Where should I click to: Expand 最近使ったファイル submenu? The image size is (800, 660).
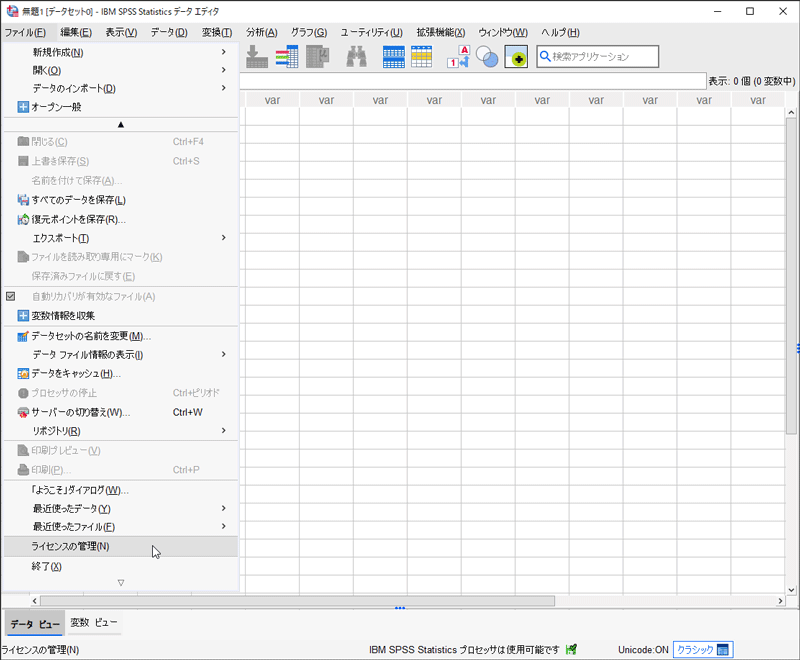click(x=223, y=527)
